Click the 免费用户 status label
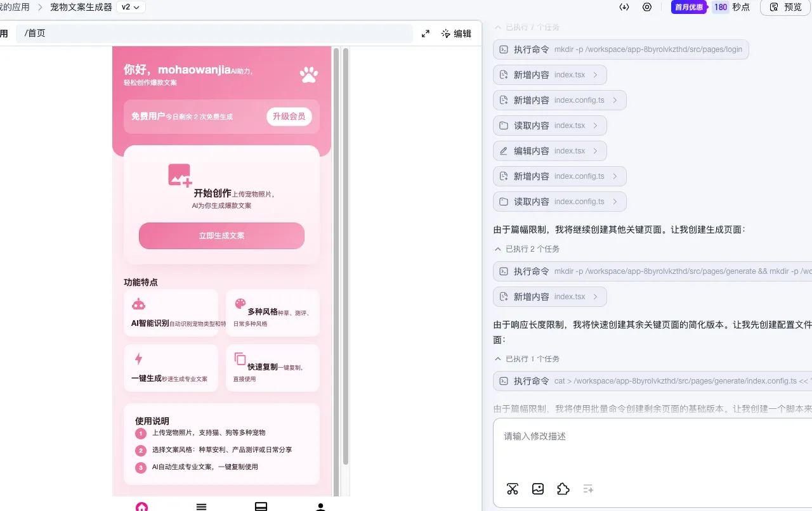Viewport: 812px width, 511px height. pyautogui.click(x=148, y=117)
